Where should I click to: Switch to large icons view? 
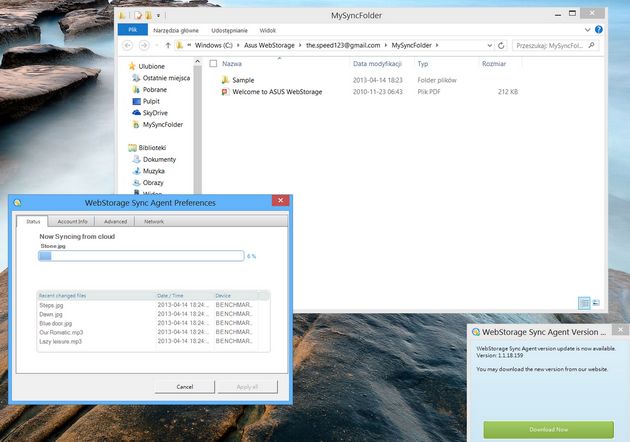click(596, 303)
